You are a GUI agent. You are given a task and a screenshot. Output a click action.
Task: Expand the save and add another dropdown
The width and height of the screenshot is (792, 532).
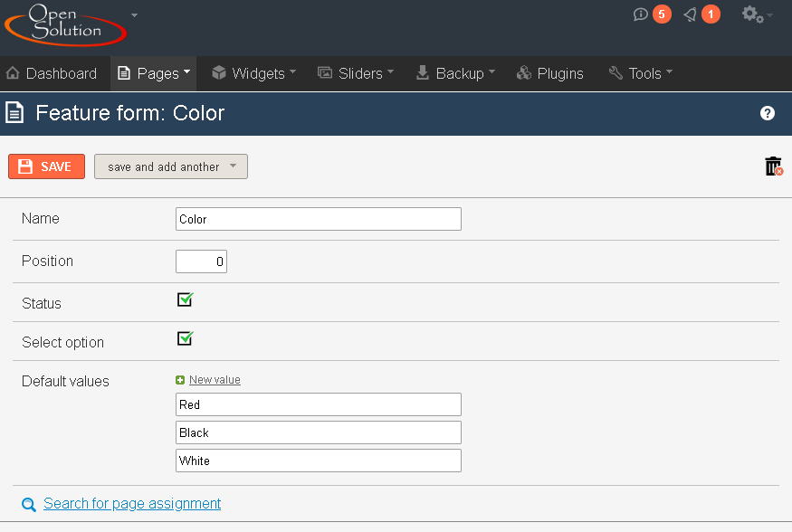click(171, 166)
